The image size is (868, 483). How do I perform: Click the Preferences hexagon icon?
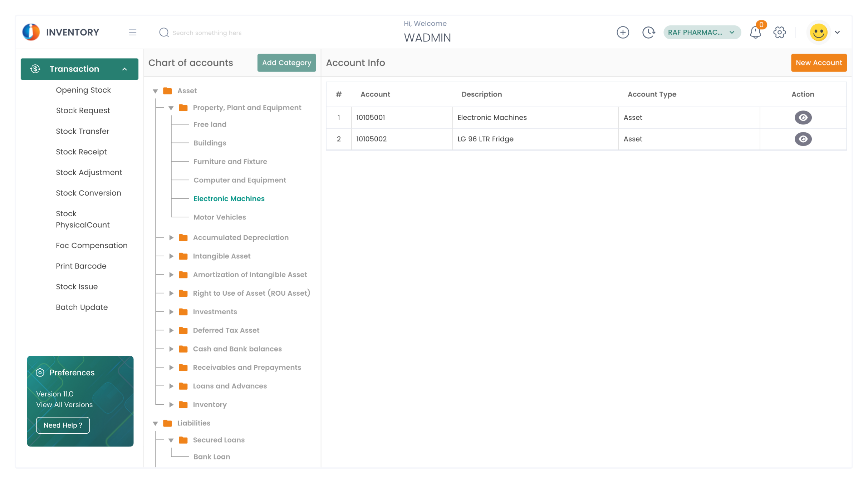pyautogui.click(x=40, y=373)
